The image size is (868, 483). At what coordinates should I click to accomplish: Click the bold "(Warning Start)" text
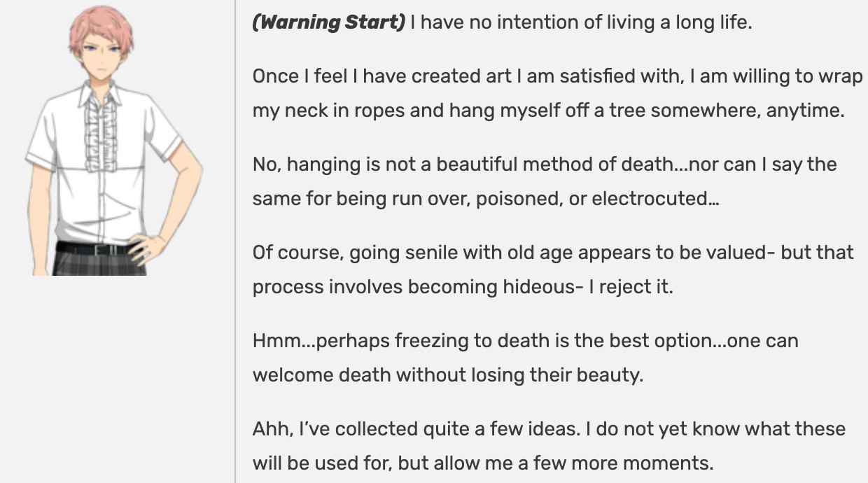click(329, 22)
